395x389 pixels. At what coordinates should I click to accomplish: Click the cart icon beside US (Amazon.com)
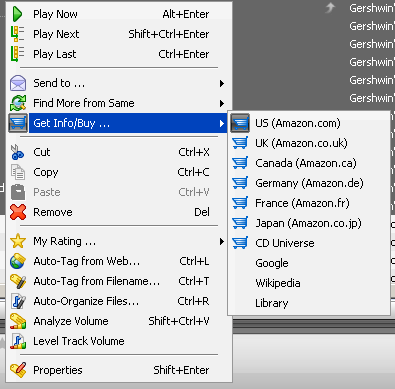240,123
